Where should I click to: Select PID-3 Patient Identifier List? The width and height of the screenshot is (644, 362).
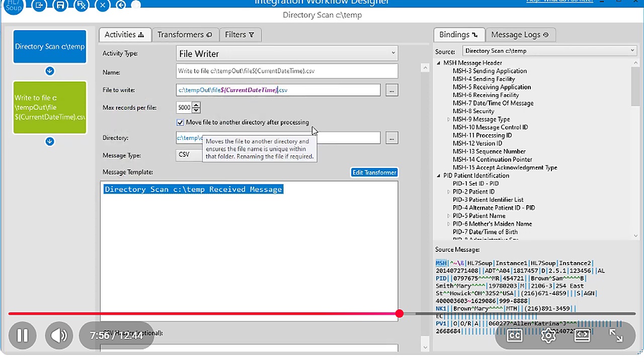[488, 200]
